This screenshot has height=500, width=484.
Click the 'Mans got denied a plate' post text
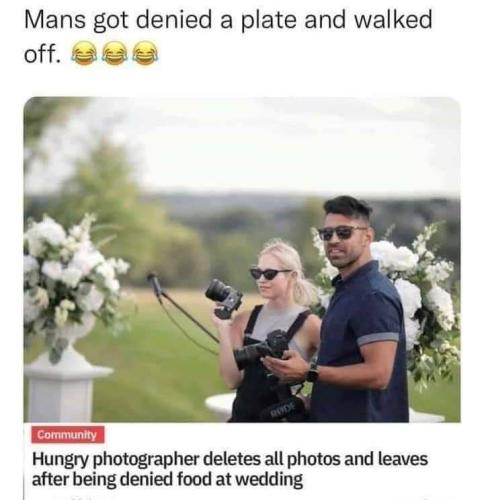coord(228,37)
